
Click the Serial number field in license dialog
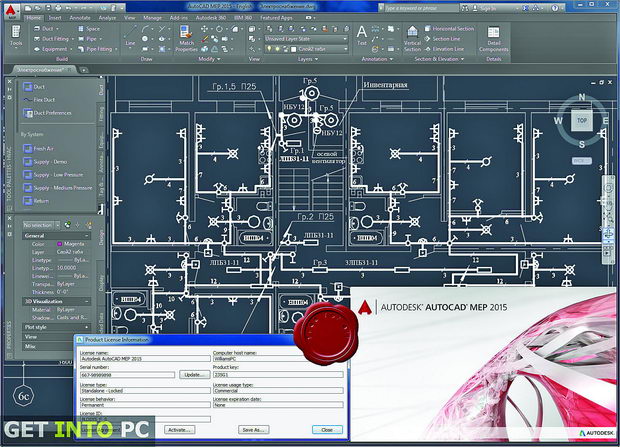coord(127,375)
